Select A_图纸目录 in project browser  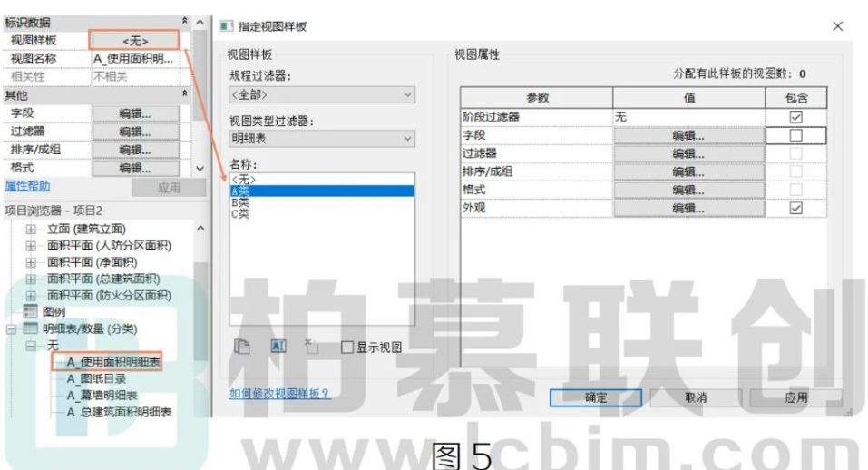pos(96,378)
